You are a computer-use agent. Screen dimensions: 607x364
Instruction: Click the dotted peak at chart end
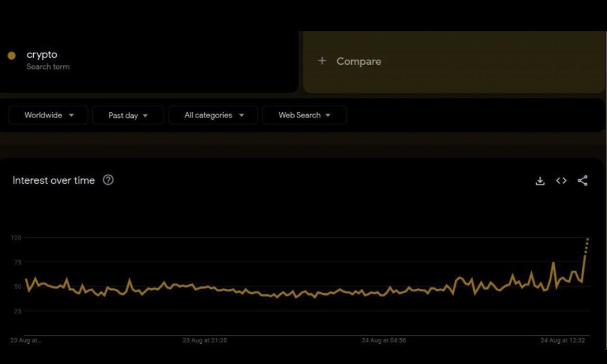coord(586,247)
